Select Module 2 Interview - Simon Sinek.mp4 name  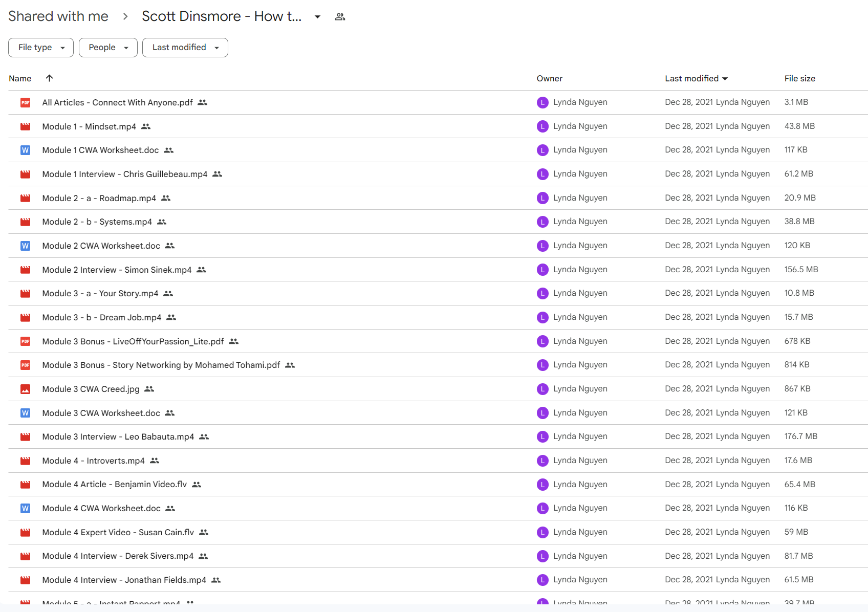117,270
